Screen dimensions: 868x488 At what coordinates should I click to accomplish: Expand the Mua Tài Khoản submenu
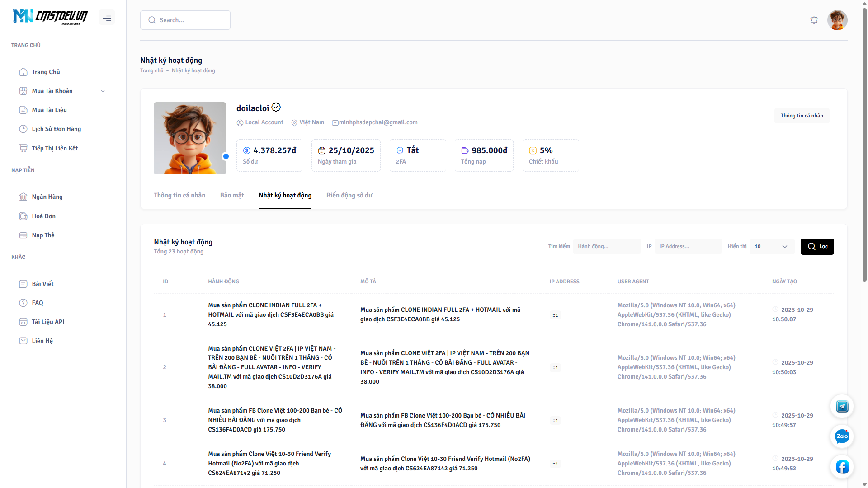click(x=103, y=91)
